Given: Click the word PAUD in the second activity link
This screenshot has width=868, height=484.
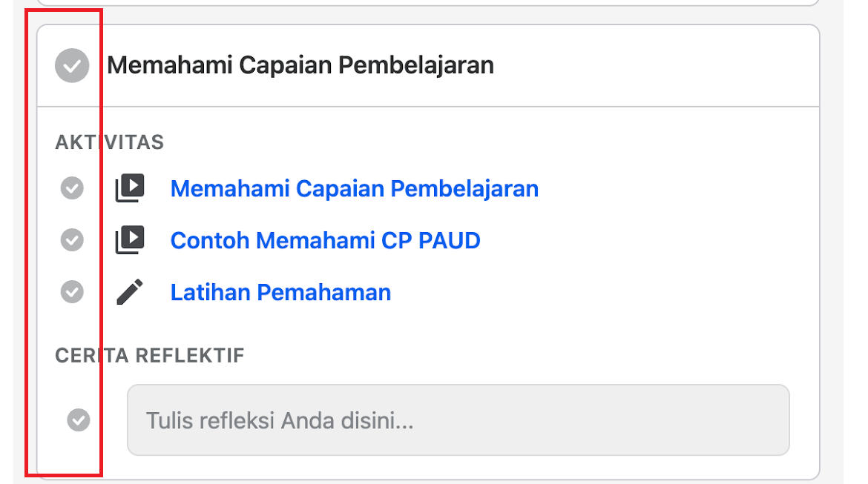Looking at the screenshot, I should pos(450,241).
